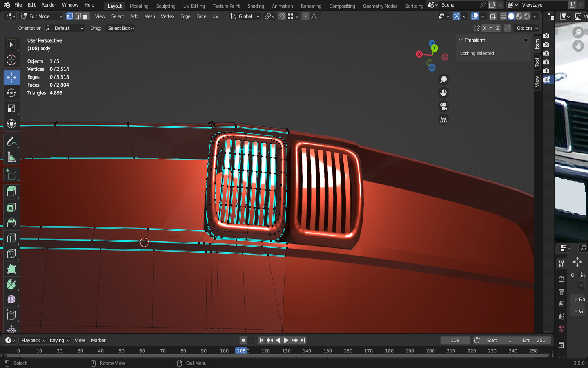588x368 pixels.
Task: Toggle X axis mirror
Action: 484,28
